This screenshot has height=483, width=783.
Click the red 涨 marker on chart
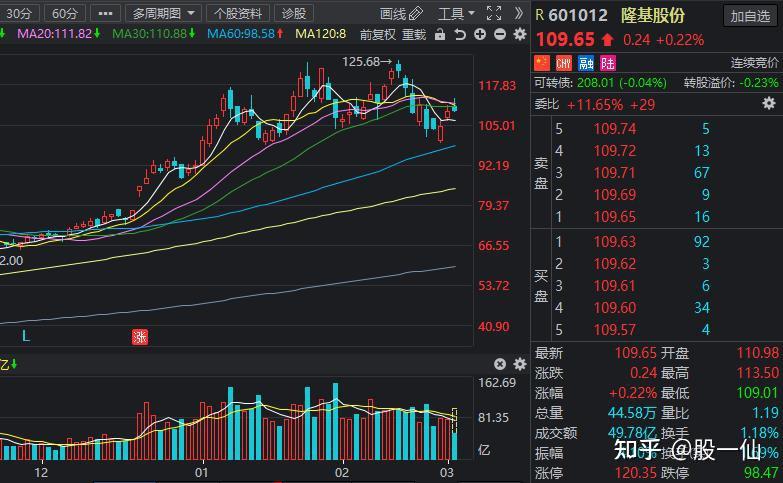[140, 337]
